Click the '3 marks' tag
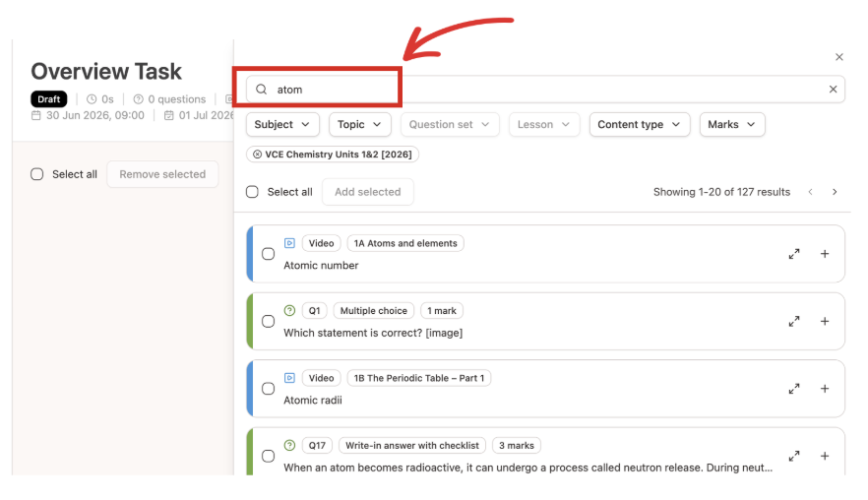Image resolution: width=868 pixels, height=500 pixels. (x=517, y=445)
